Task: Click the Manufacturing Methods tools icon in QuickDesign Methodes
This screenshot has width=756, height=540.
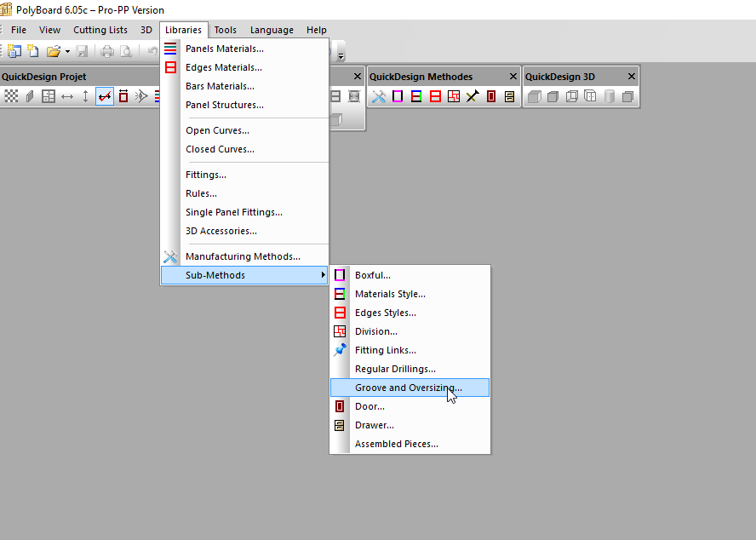Action: point(379,96)
